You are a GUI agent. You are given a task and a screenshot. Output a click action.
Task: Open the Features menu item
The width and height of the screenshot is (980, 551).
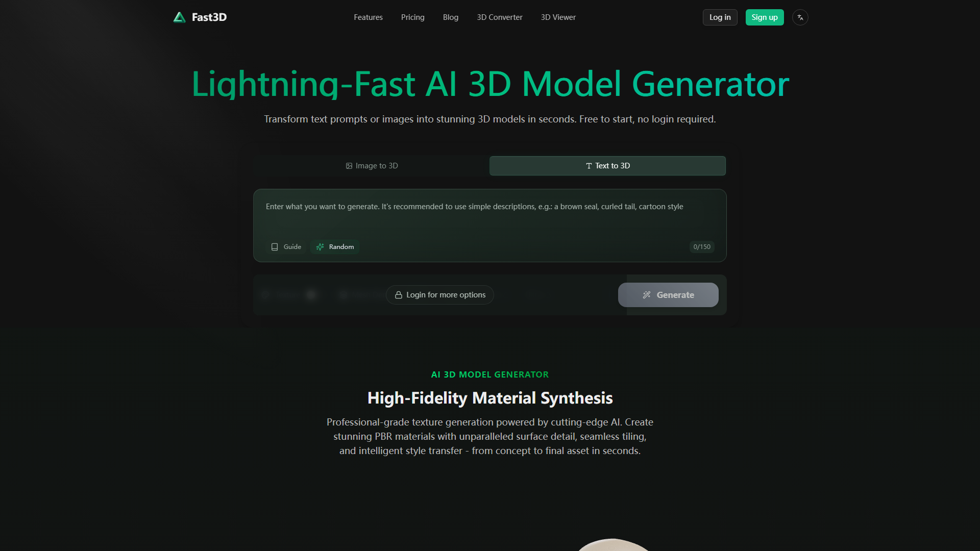pos(368,17)
